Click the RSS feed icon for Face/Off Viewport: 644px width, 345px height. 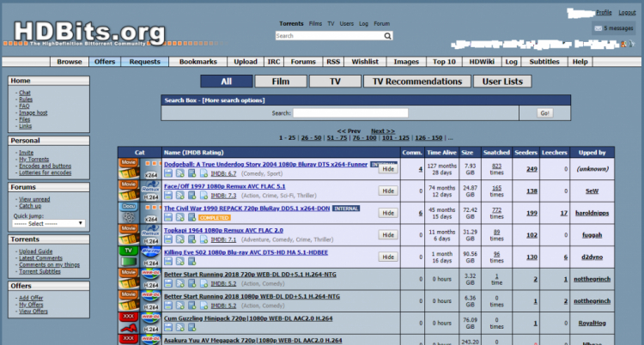pos(180,195)
